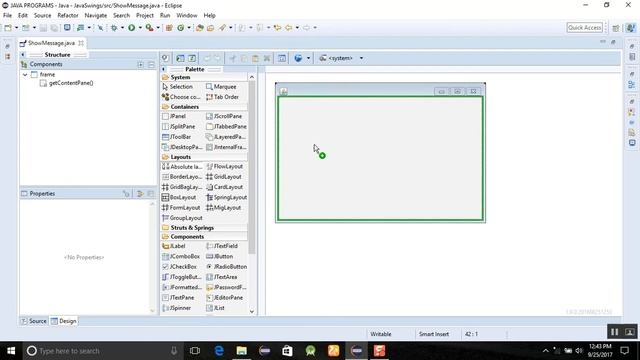The height and width of the screenshot is (360, 640).
Task: Click the Quick Access field
Action: (584, 28)
